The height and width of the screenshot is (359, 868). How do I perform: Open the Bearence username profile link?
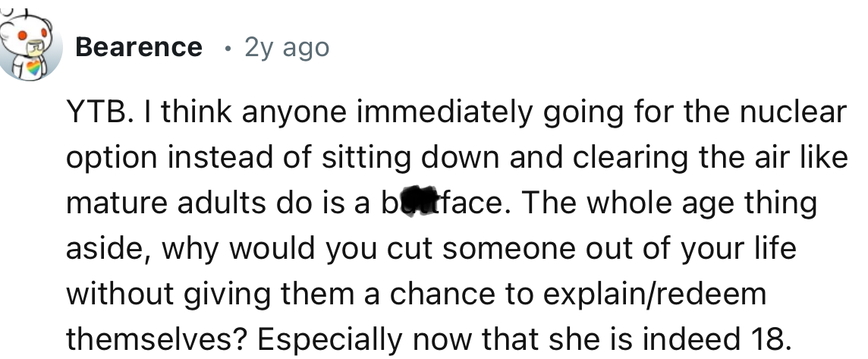139,48
